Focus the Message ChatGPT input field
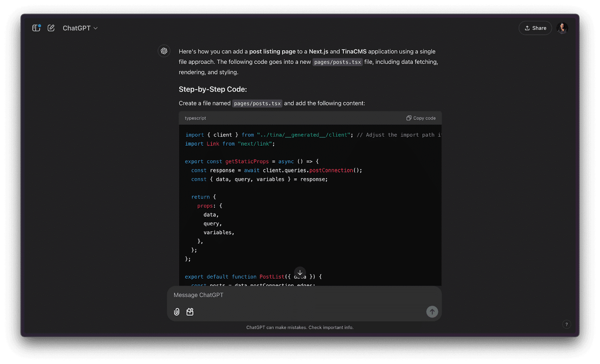The image size is (600, 364). click(304, 295)
